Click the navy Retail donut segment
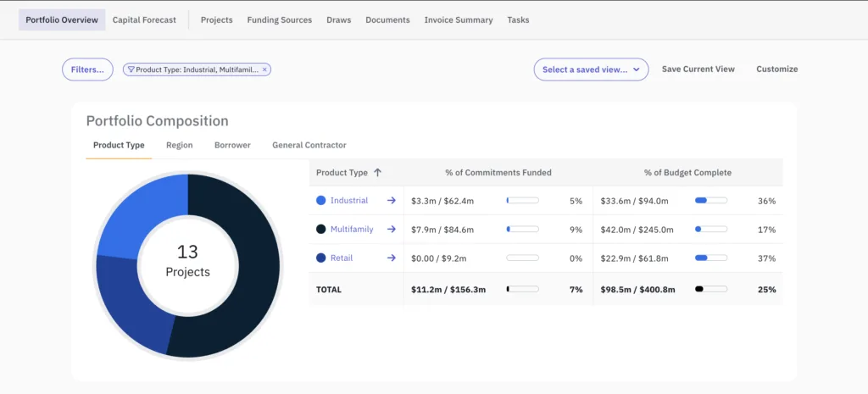The height and width of the screenshot is (394, 868). (x=131, y=307)
